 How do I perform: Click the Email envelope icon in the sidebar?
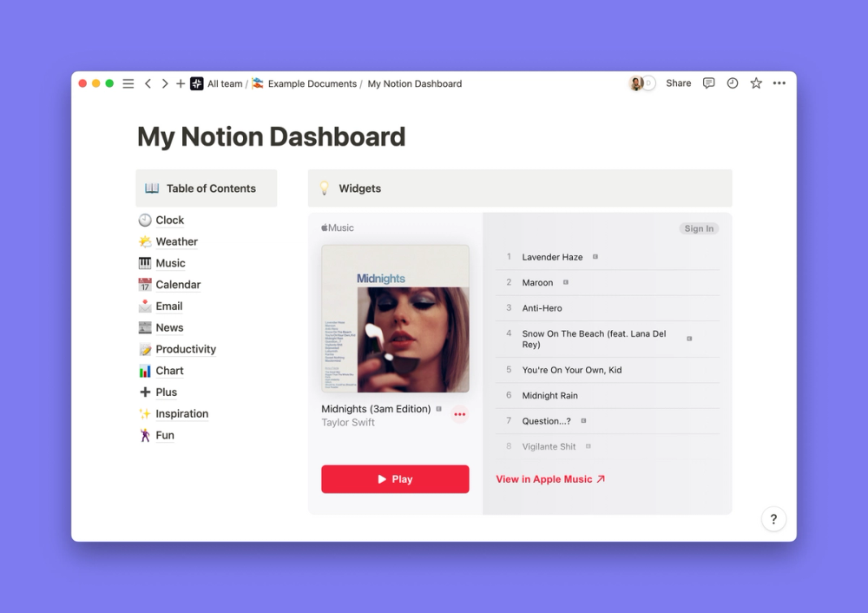[143, 306]
